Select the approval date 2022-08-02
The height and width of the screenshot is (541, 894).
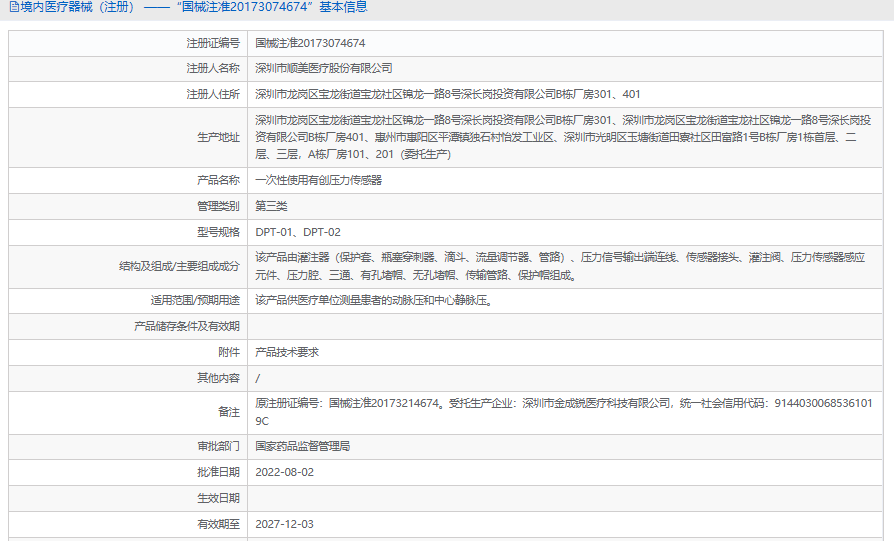pyautogui.click(x=285, y=473)
